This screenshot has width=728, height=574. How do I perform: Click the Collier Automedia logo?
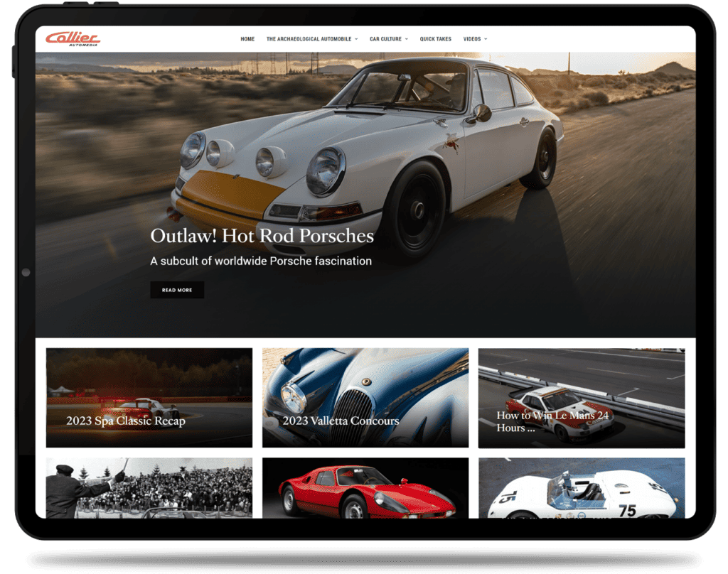73,39
